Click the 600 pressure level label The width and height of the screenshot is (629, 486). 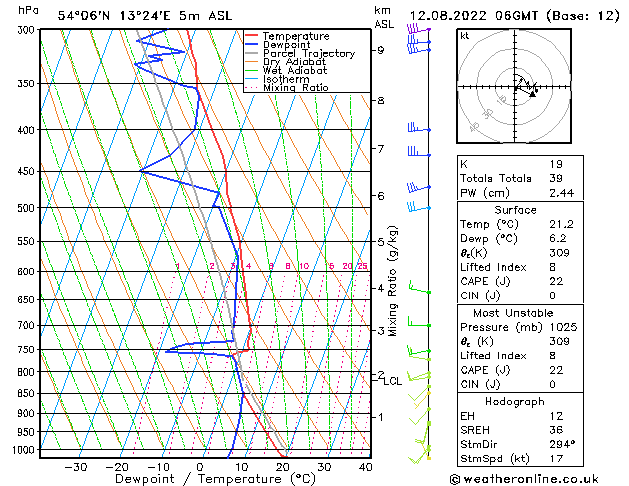click(28, 271)
